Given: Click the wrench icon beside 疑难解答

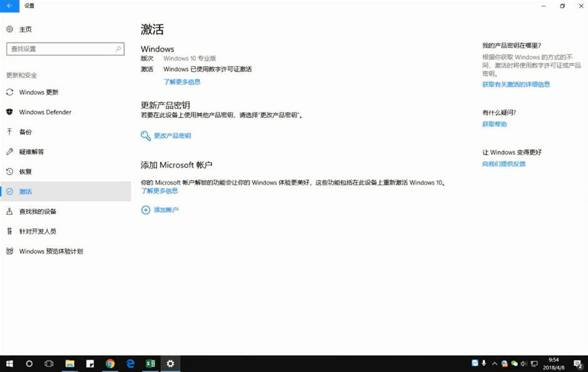Looking at the screenshot, I should (10, 152).
